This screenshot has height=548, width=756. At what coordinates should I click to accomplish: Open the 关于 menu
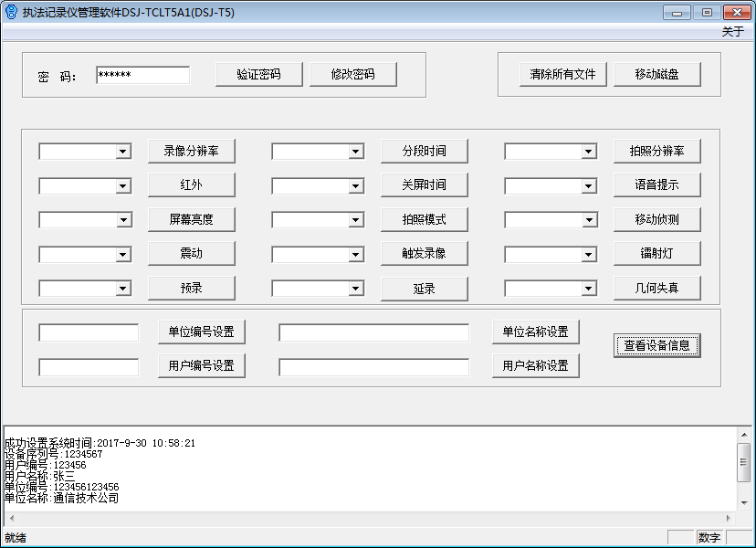click(732, 31)
